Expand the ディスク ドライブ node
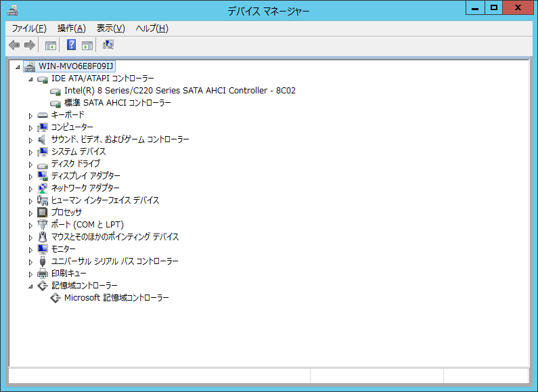 30,165
